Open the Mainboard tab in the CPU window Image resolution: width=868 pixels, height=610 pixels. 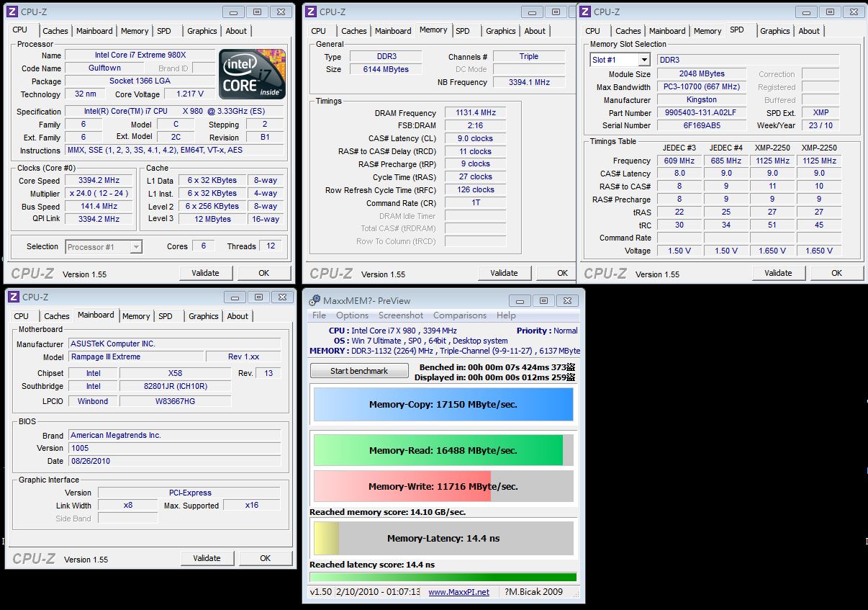coord(94,31)
